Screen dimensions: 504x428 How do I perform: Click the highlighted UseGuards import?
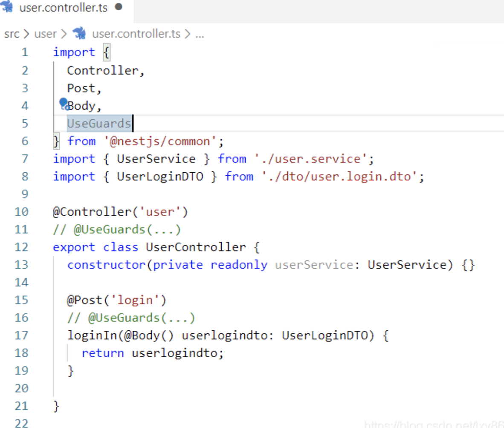click(x=99, y=124)
